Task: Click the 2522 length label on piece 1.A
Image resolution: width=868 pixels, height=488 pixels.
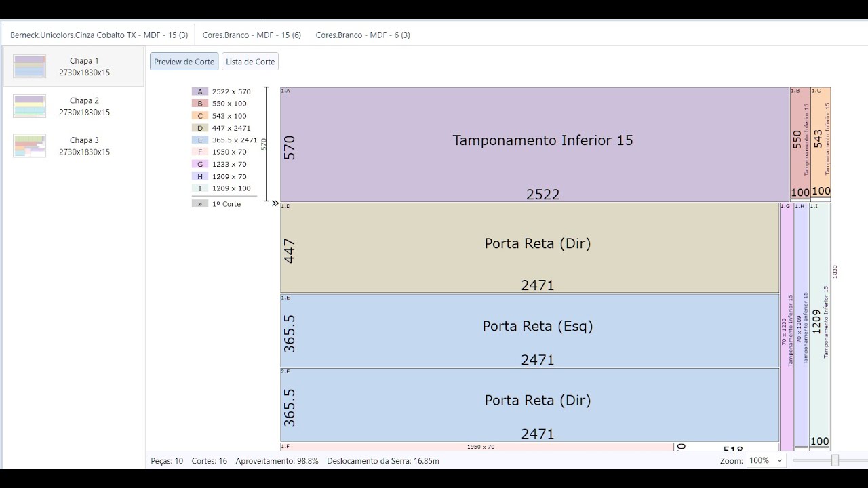Action: (543, 195)
